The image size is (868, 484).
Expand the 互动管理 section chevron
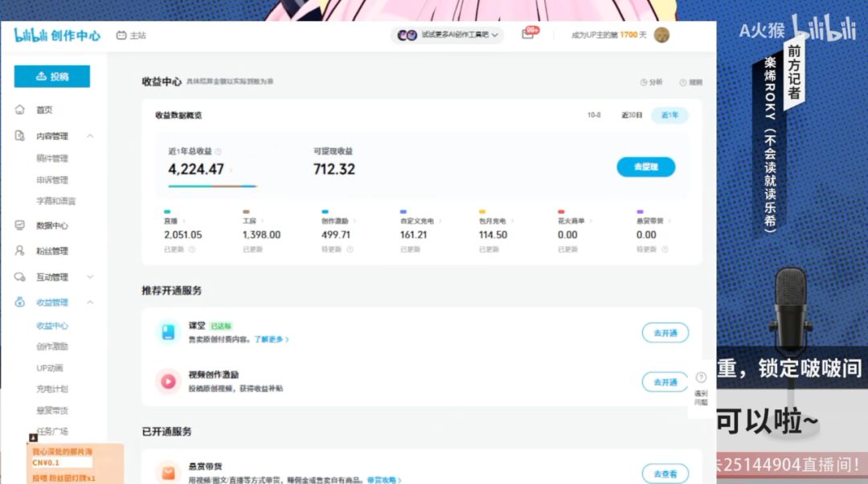pyautogui.click(x=90, y=277)
